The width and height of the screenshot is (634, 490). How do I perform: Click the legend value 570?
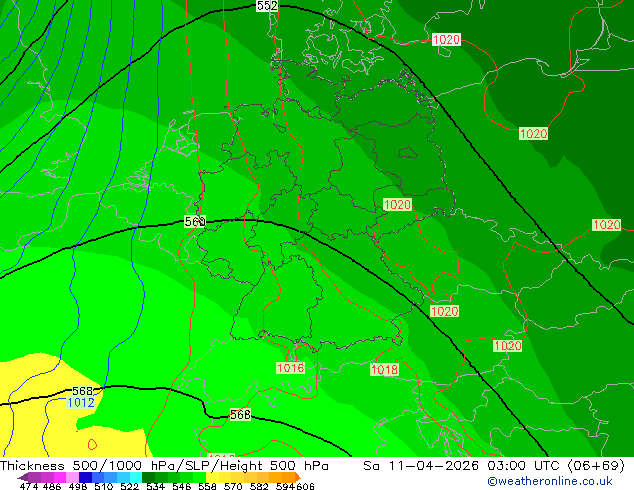pos(233,486)
